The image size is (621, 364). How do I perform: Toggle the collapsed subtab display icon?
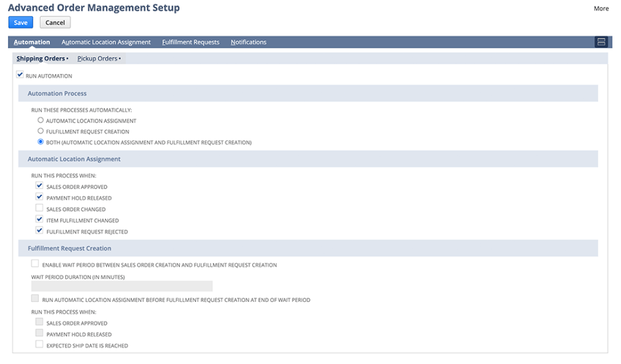601,41
